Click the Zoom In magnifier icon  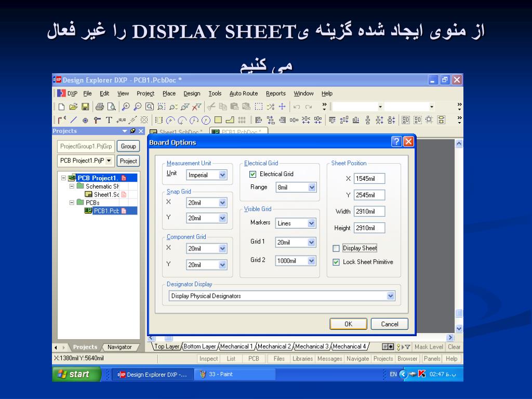click(x=126, y=107)
